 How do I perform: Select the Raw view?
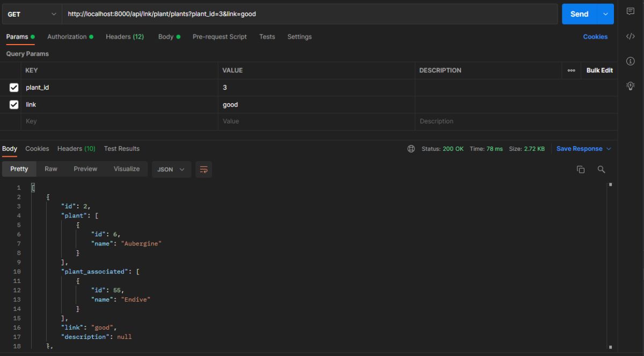tap(51, 169)
